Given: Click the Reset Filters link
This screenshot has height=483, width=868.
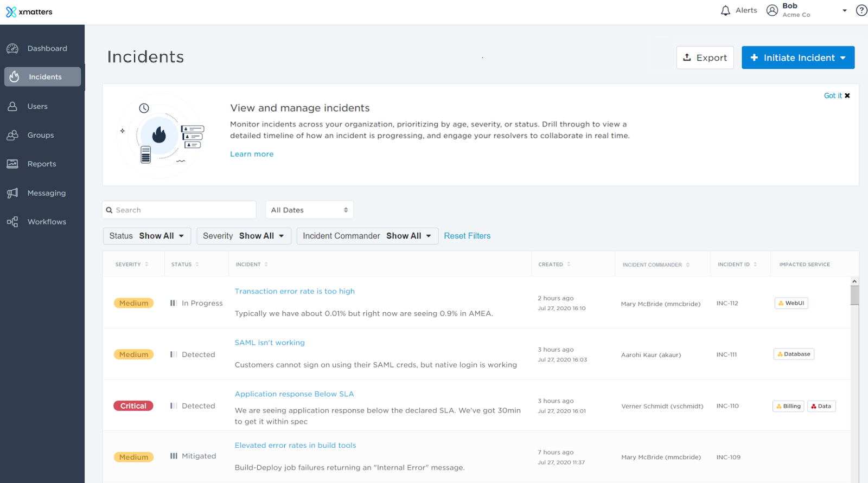Looking at the screenshot, I should coord(467,236).
